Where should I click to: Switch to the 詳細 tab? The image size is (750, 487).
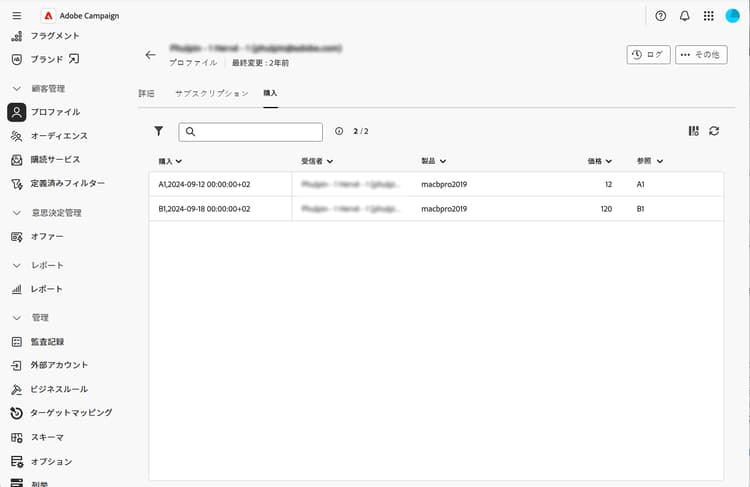coord(146,93)
